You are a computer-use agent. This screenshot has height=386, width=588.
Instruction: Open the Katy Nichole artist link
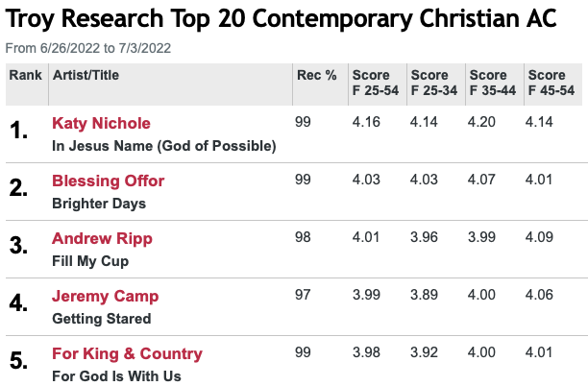[x=101, y=123]
